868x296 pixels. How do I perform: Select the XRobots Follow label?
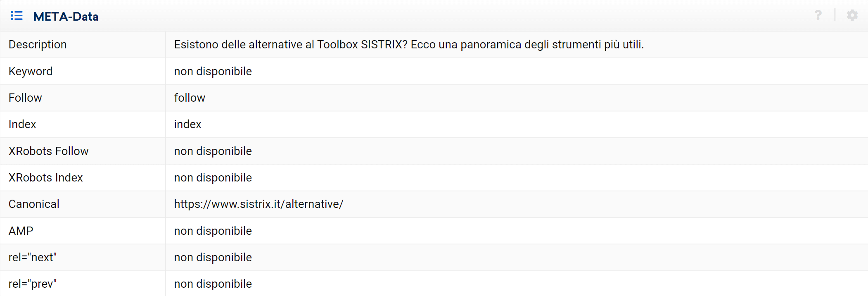(x=48, y=151)
